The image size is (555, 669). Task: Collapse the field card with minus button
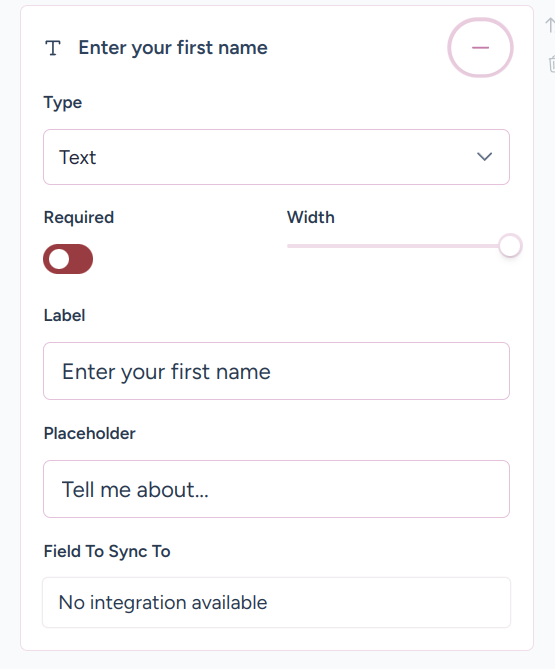[480, 47]
